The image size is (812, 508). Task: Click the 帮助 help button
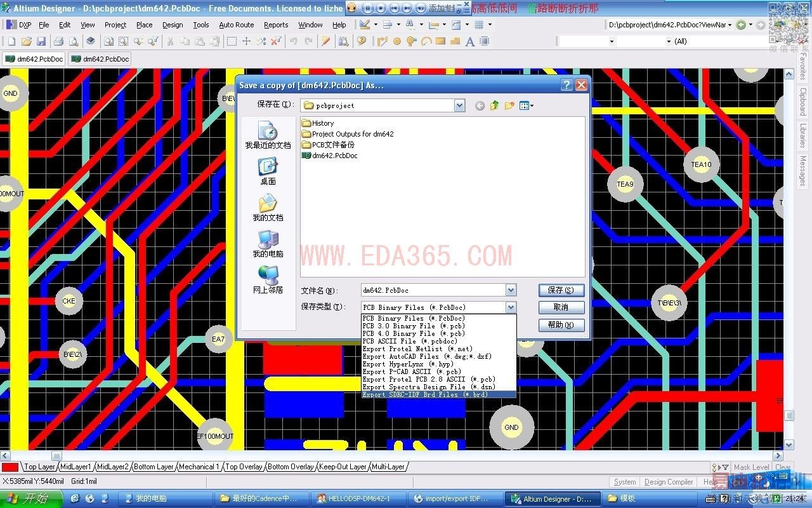coord(561,325)
